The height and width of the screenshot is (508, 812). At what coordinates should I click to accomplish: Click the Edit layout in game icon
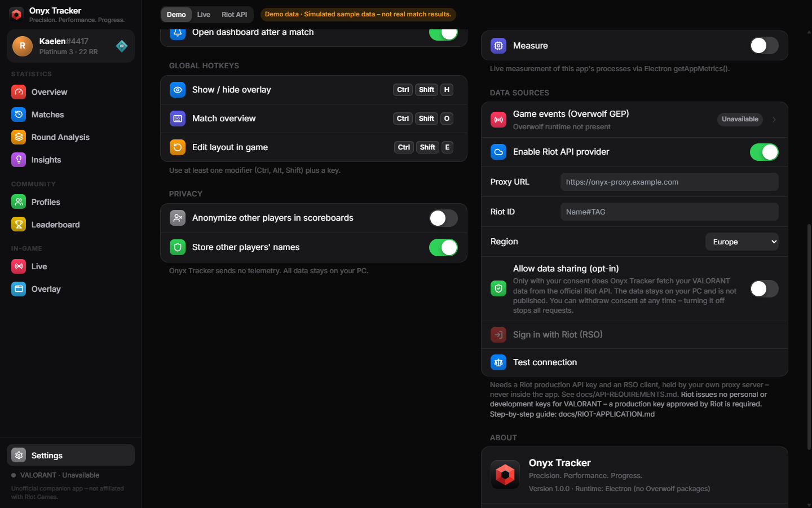(178, 147)
